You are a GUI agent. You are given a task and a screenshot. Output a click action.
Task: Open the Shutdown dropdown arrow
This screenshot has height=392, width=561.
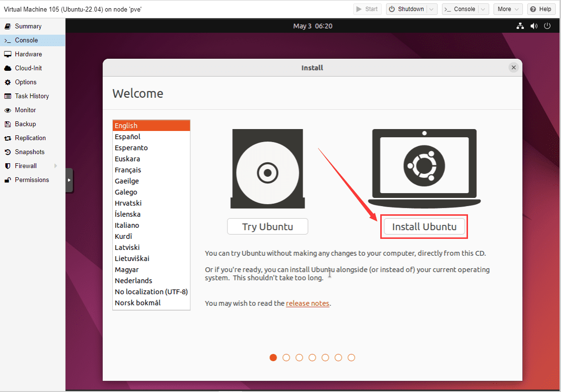tap(432, 9)
